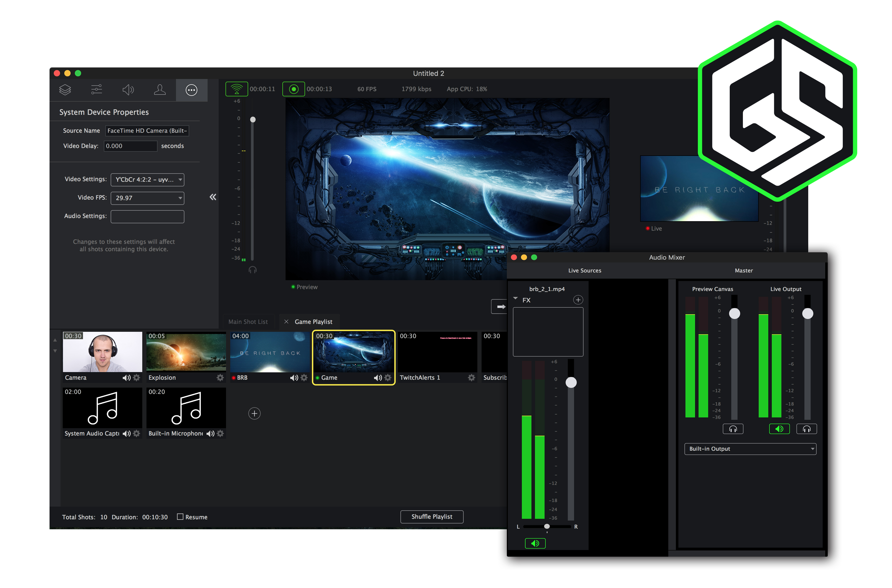Click the main Preview canvas
This screenshot has height=588, width=892.
[447, 189]
